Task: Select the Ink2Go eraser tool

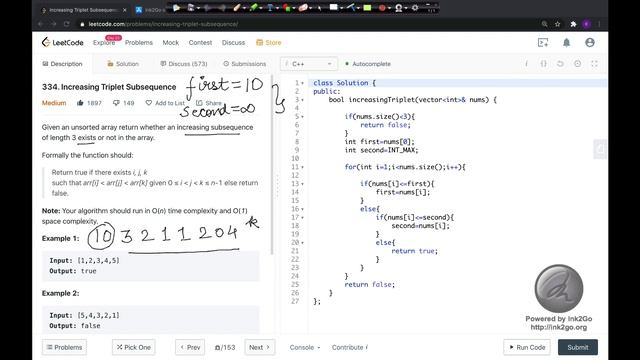Action: 303,7
